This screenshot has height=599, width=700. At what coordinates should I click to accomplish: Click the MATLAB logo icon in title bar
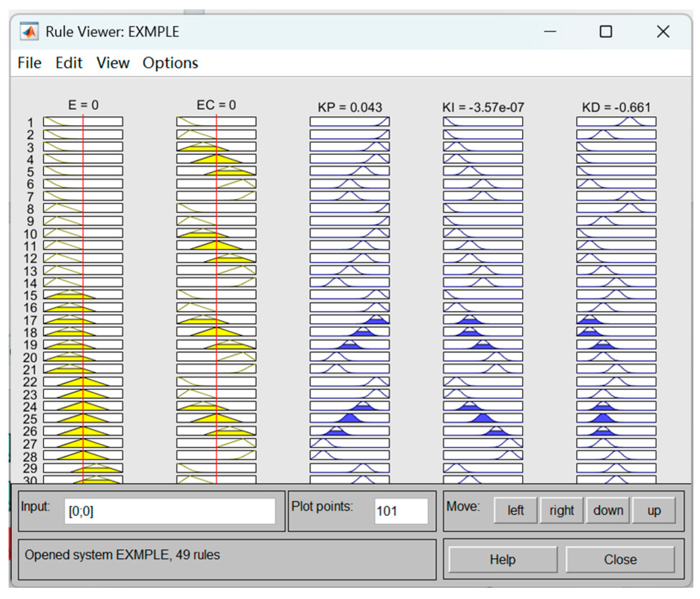tap(29, 32)
